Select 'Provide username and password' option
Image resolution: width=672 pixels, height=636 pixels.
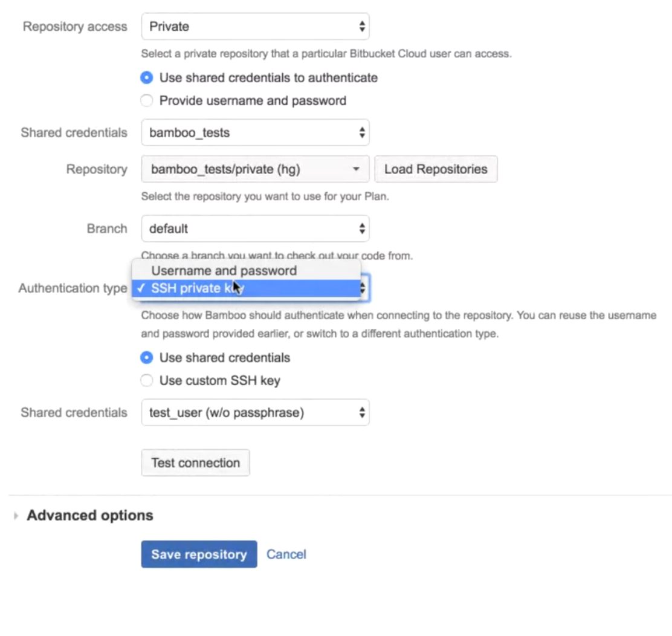(146, 100)
